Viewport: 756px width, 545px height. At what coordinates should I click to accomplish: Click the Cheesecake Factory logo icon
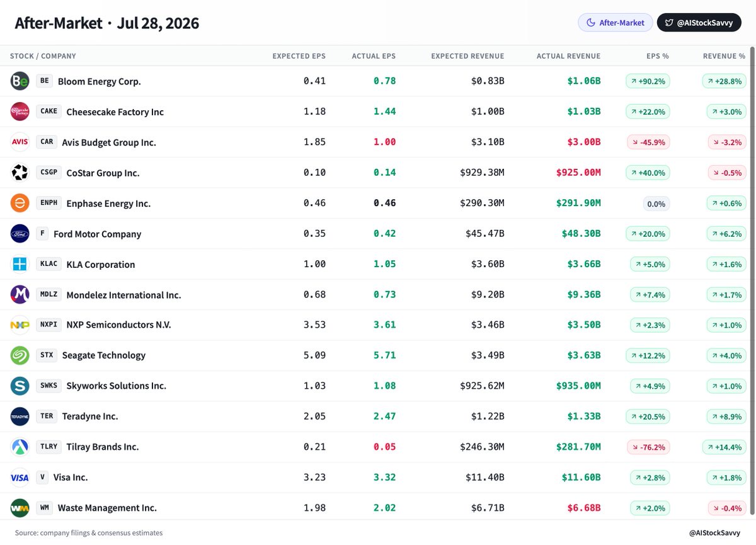pos(20,112)
